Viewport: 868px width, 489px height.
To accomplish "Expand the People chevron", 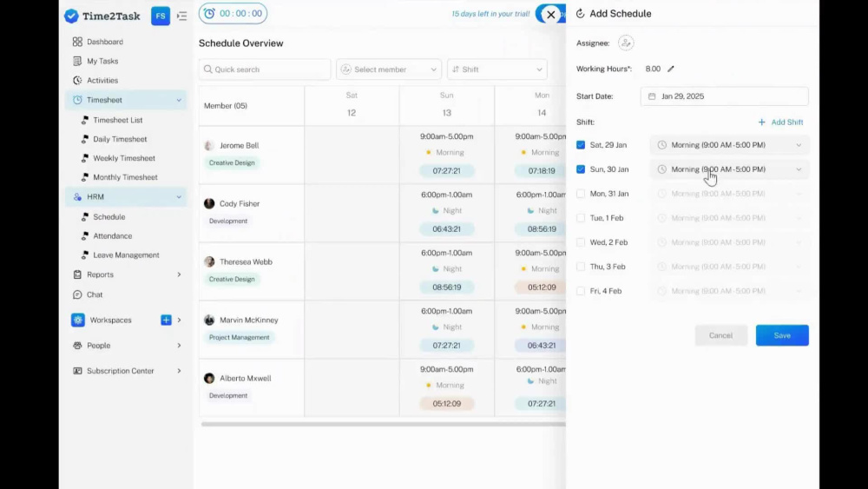I will (179, 346).
